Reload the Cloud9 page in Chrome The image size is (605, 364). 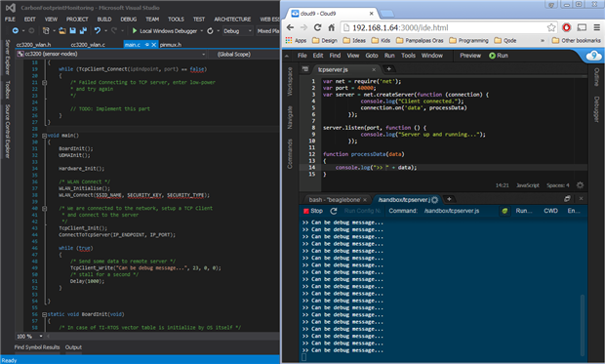tap(317, 27)
